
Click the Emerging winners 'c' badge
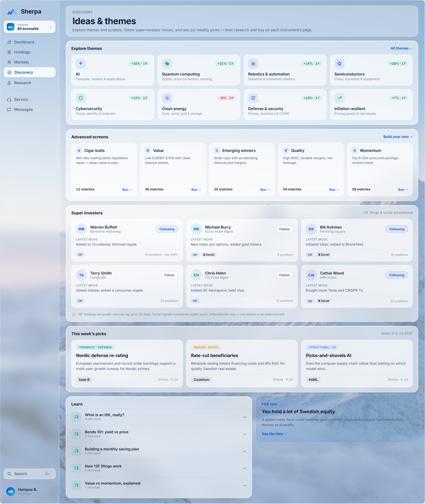[217, 150]
